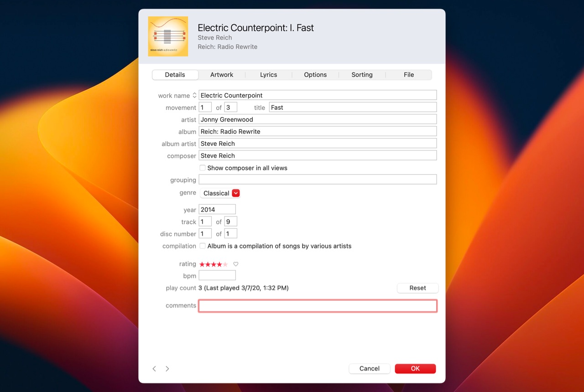
Task: Click the disc total count field
Action: (231, 234)
